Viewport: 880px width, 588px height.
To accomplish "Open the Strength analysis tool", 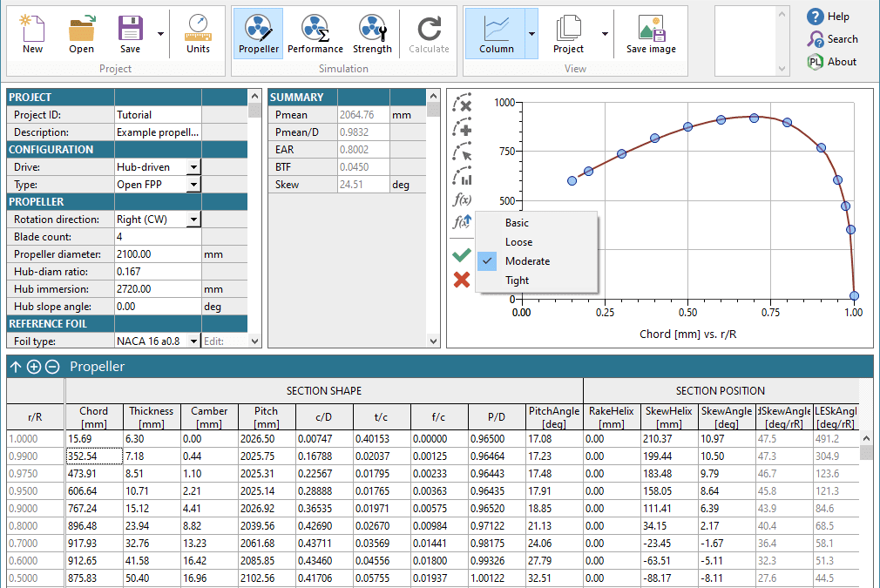I will coord(372,33).
